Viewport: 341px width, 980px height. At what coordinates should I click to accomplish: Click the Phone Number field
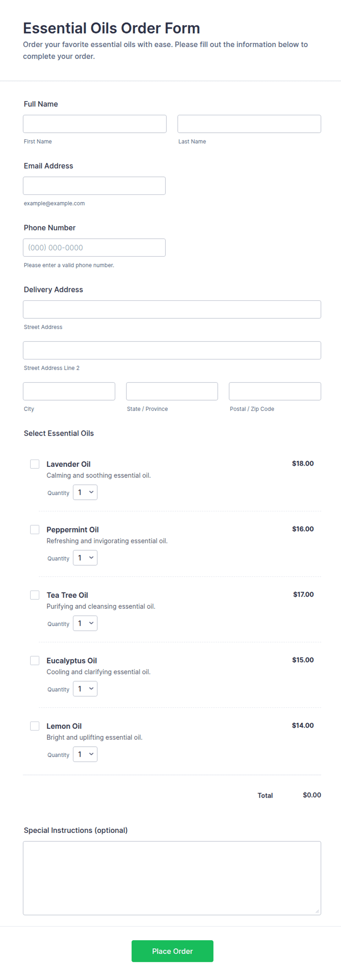[94, 248]
